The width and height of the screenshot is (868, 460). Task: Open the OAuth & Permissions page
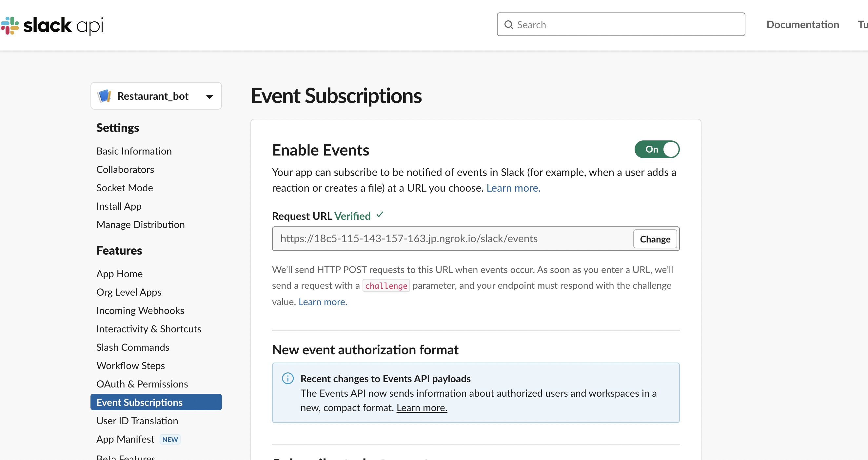(142, 384)
